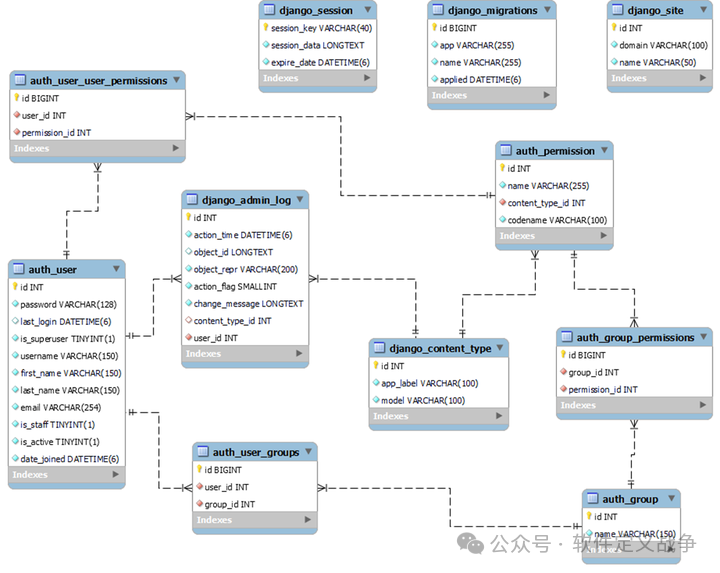The height and width of the screenshot is (573, 720).
Task: Select the username VARCHAR(150) column
Action: (67, 356)
